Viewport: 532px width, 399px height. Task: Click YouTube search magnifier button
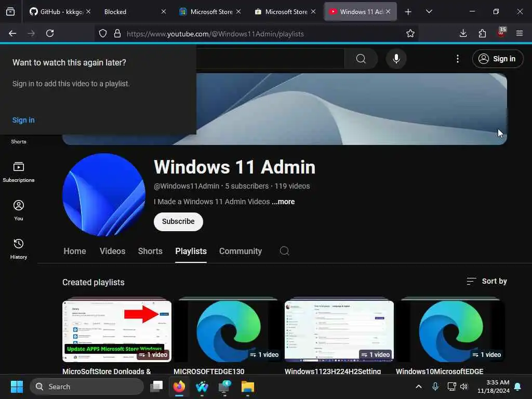[x=361, y=59]
